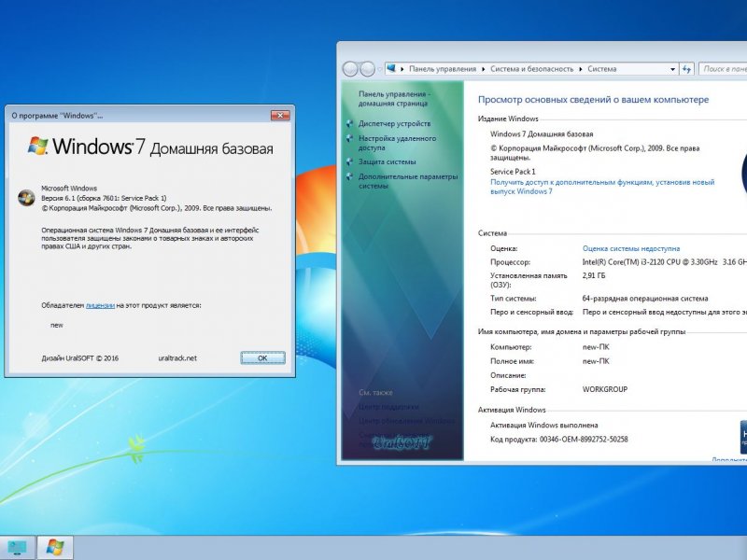747x560 pixels.
Task: Open the Start menu Windows orb
Action: (55, 547)
